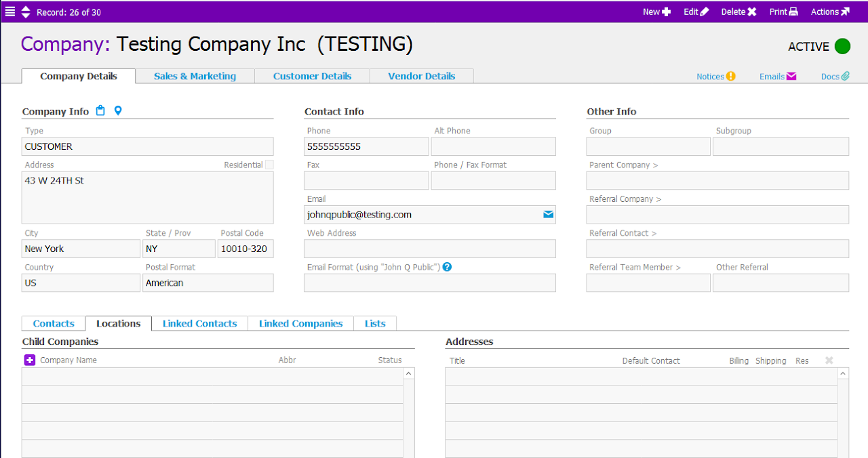Image resolution: width=868 pixels, height=458 pixels.
Task: Click the State / Prov field
Action: 179,249
